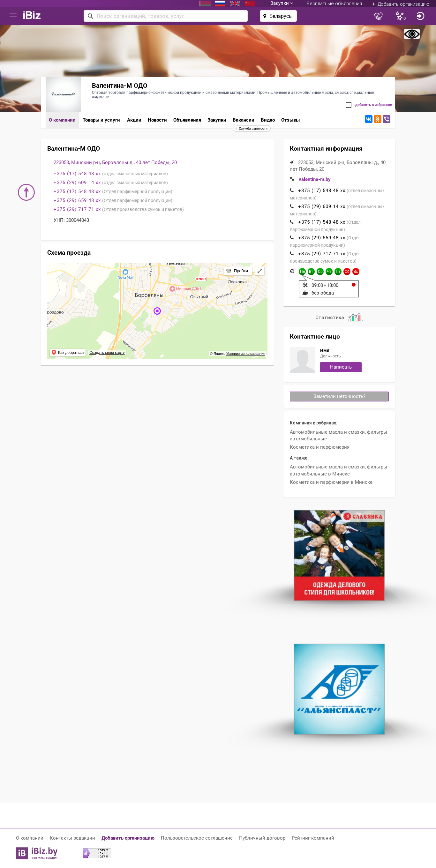The width and height of the screenshot is (436, 868).
Task: Open favorites stars icon in header
Action: pyautogui.click(x=400, y=16)
